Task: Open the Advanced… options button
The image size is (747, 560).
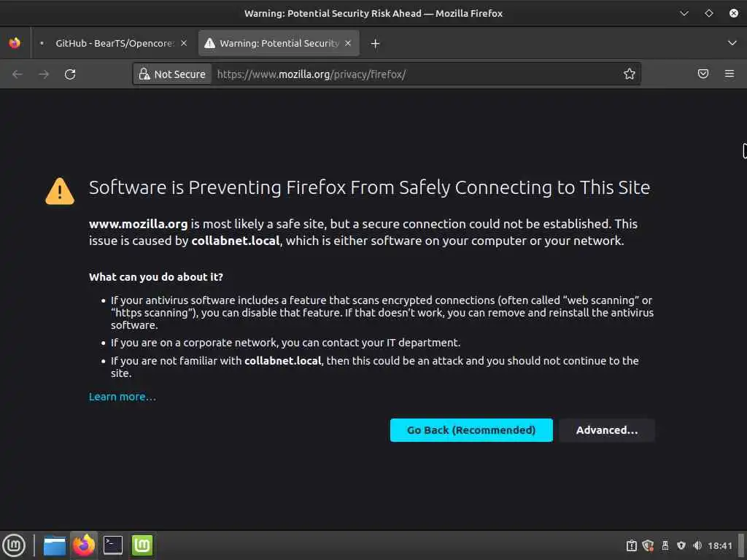Action: [606, 430]
